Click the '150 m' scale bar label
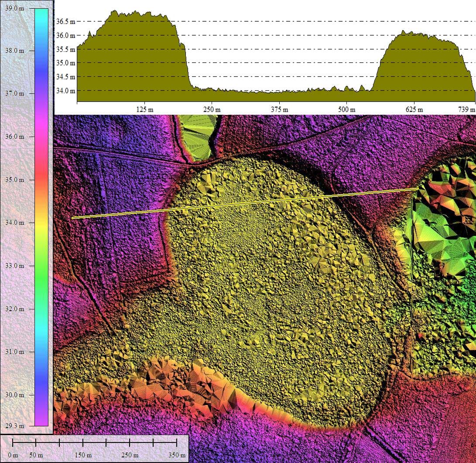 (83, 455)
